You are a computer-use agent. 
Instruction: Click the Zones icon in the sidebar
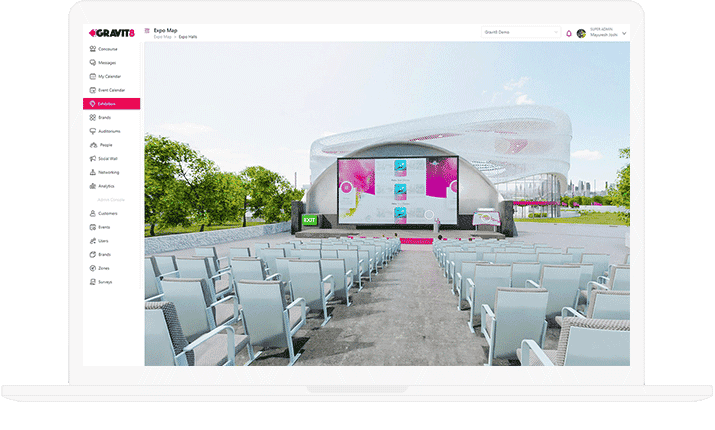92,268
